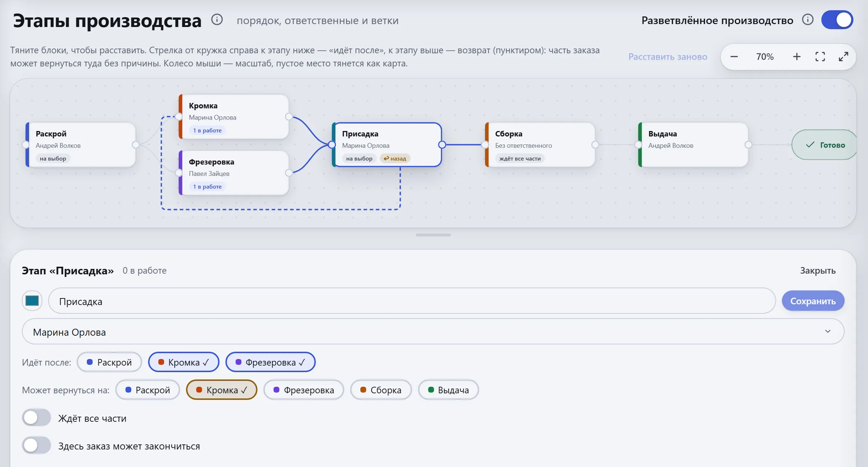The height and width of the screenshot is (467, 868).
Task: Select the Сборка stage card
Action: (540, 145)
